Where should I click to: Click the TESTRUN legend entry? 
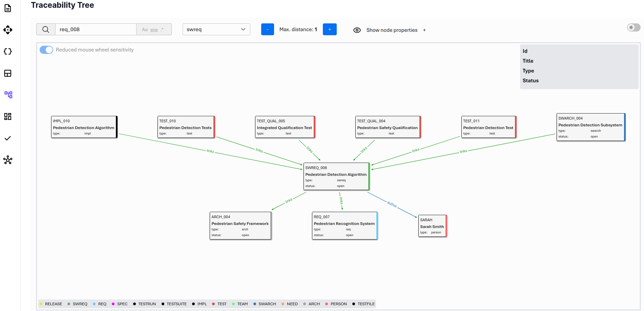point(144,304)
